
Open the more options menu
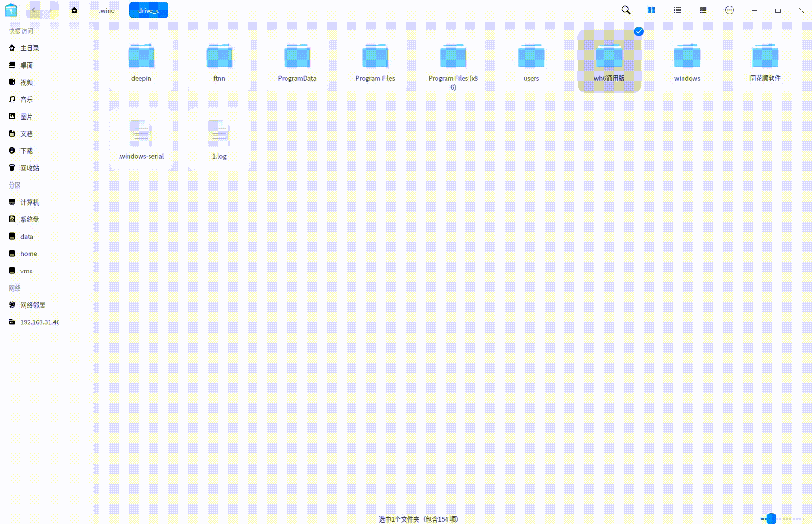pos(730,10)
